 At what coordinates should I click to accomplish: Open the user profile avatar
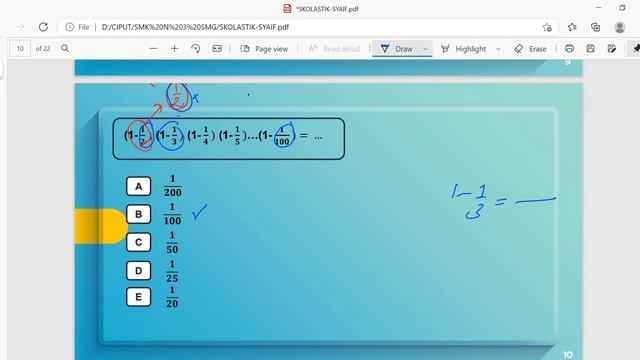(620, 27)
